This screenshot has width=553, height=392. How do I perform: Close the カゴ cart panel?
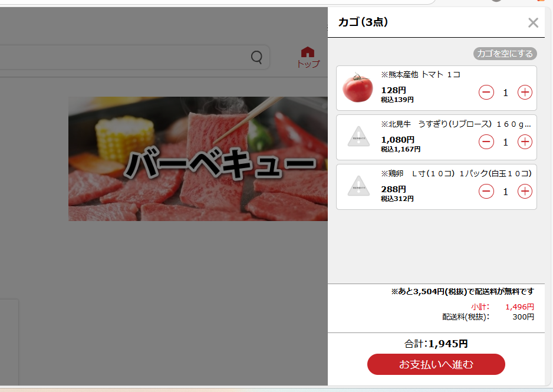tap(533, 23)
